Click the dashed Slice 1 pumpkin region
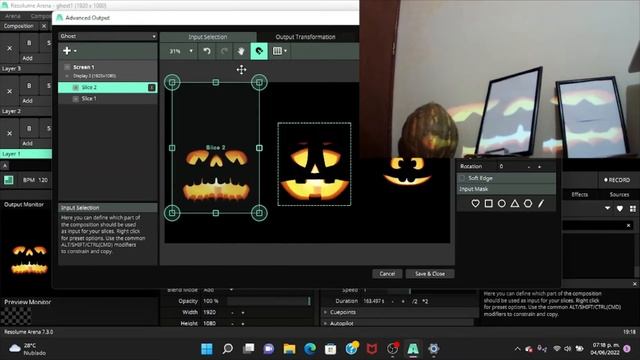The height and width of the screenshot is (360, 640). 314,164
